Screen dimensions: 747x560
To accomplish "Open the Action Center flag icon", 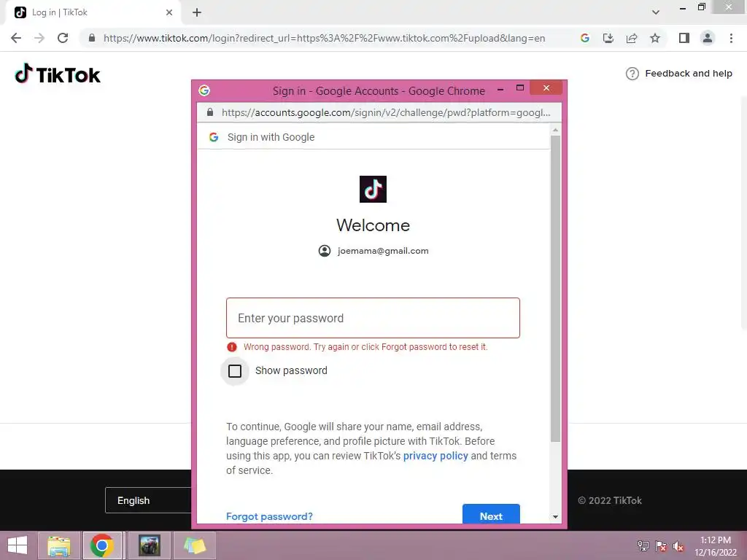I will click(x=661, y=545).
